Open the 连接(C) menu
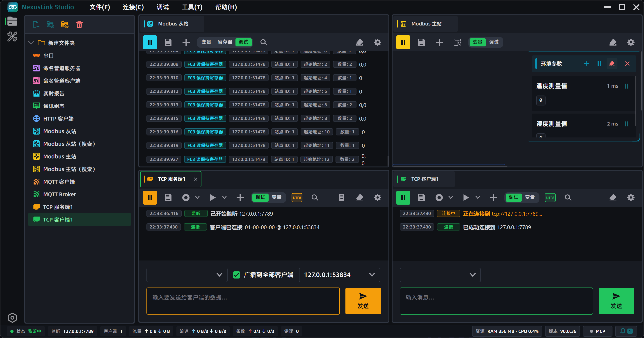This screenshot has width=644, height=338. pyautogui.click(x=133, y=7)
